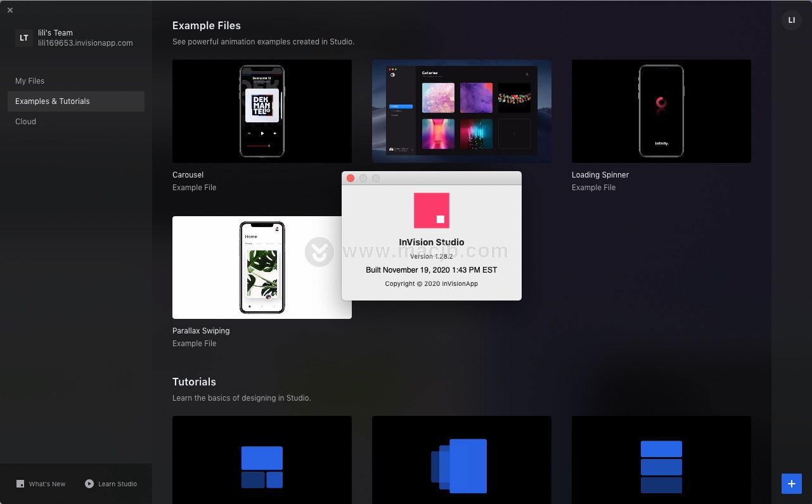Click lili's Team name
Image resolution: width=812 pixels, height=504 pixels.
55,33
